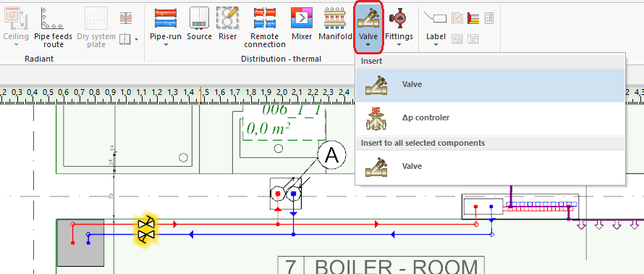The width and height of the screenshot is (644, 274).
Task: Select the Mixer tool icon
Action: pyautogui.click(x=302, y=18)
